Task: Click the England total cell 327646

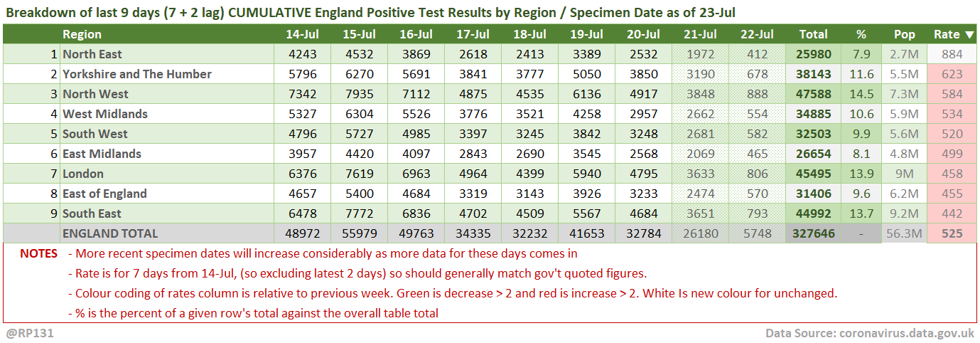Action: tap(812, 233)
